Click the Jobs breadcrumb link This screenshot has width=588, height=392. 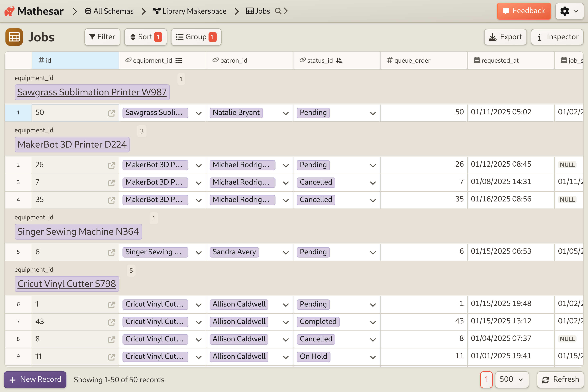coord(258,11)
